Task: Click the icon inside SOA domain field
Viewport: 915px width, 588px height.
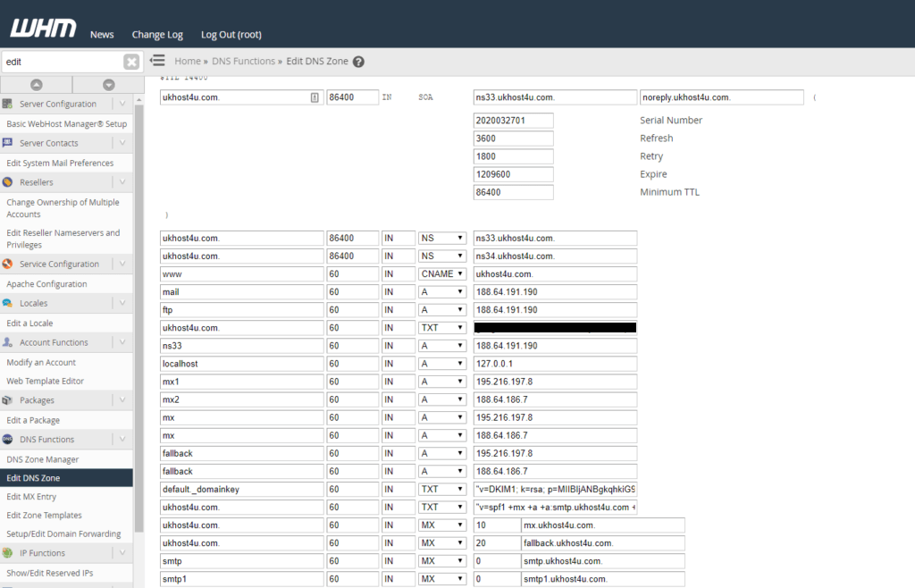Action: tap(315, 97)
